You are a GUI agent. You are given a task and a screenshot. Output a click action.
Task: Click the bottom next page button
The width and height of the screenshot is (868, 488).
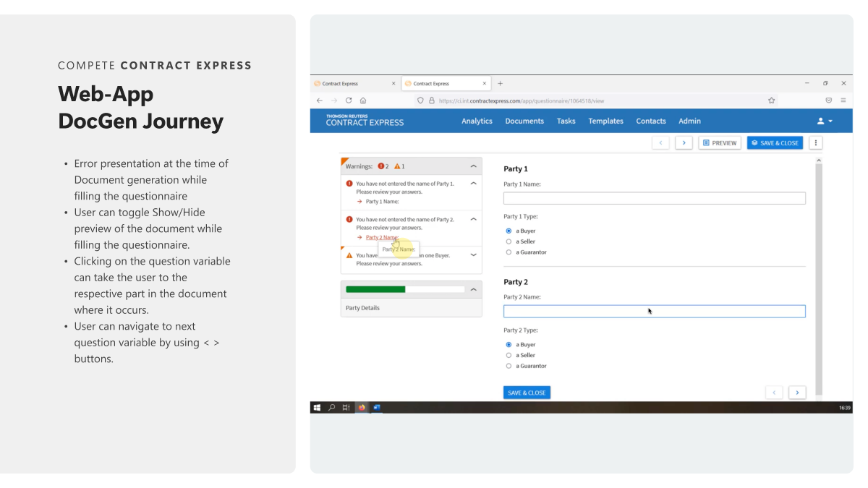pos(797,393)
